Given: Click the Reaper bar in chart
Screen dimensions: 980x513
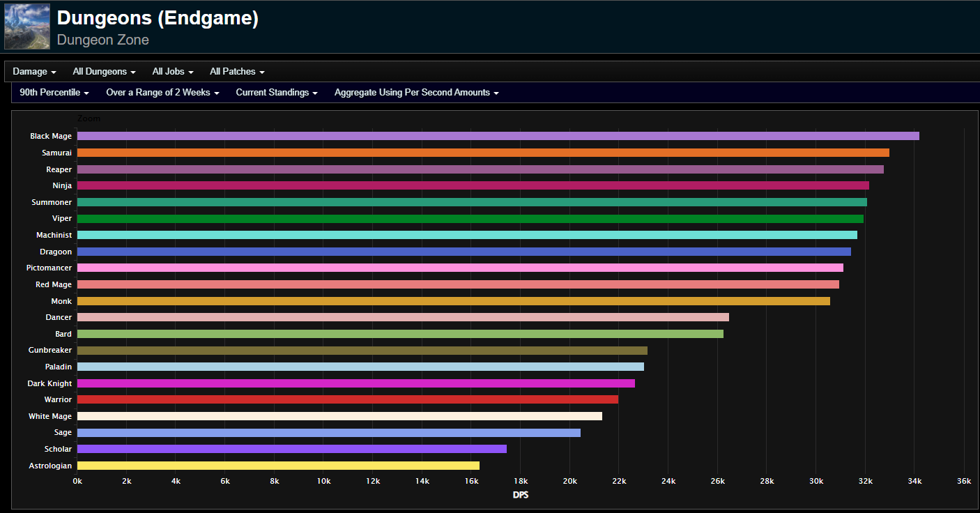Looking at the screenshot, I should click(480, 169).
